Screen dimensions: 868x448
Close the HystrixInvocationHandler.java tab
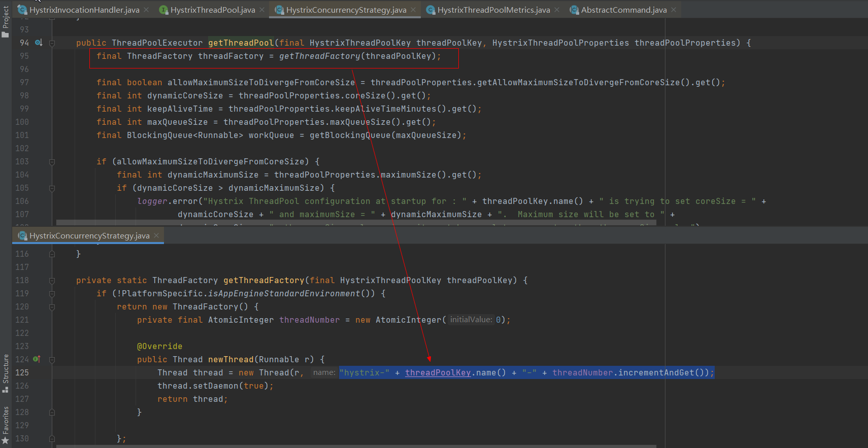146,10
